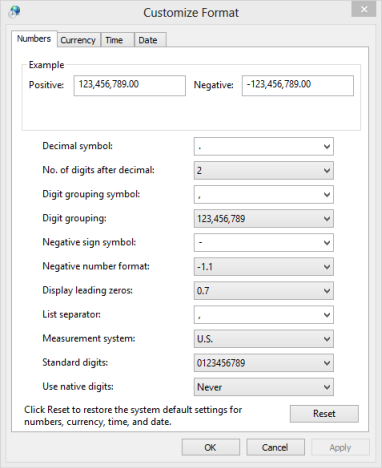Open the Time tab
Image resolution: width=382 pixels, height=468 pixels.
(x=117, y=40)
